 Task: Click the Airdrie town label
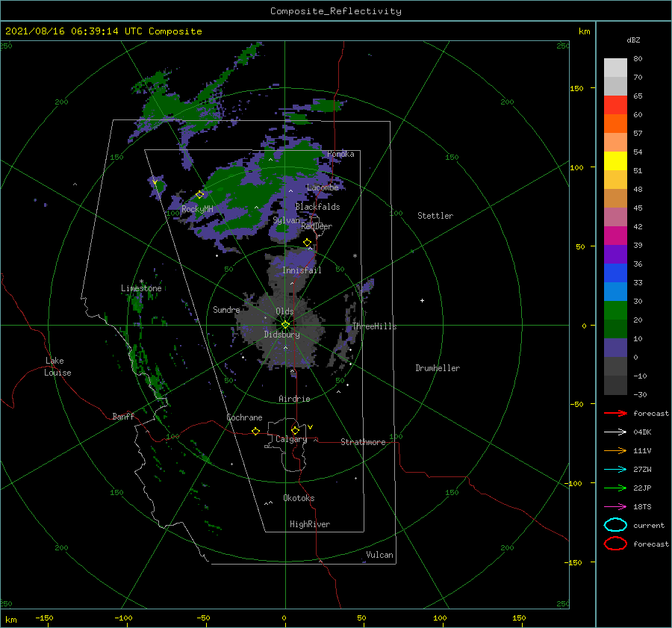click(294, 399)
